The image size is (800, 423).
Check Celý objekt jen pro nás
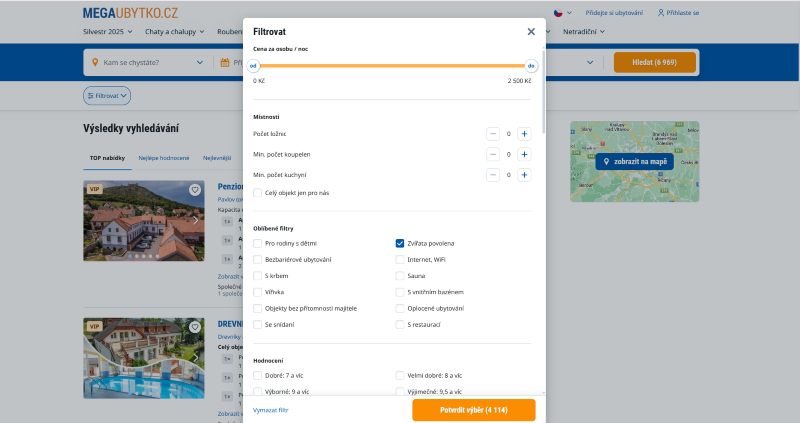point(258,193)
